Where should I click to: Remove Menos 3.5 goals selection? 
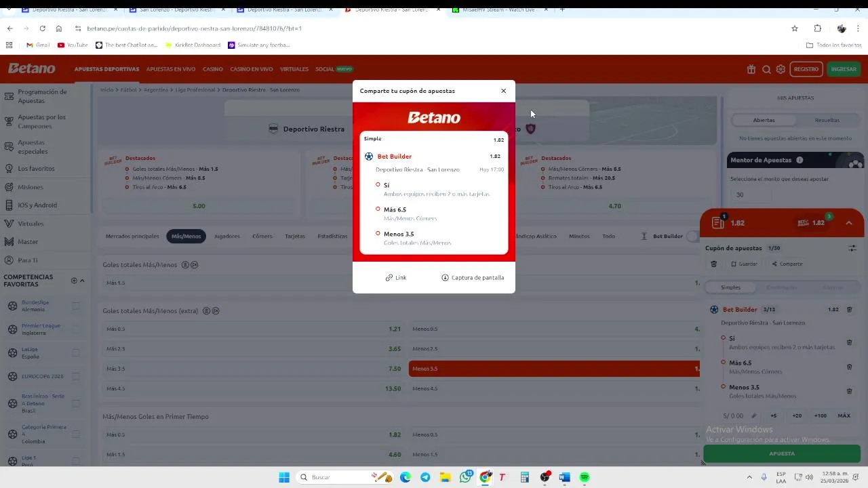tap(849, 391)
